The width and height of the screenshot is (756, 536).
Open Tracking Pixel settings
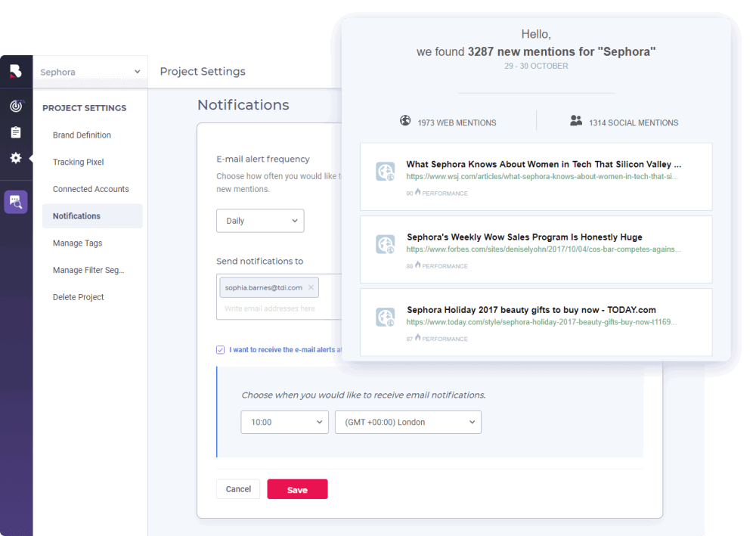coord(78,162)
